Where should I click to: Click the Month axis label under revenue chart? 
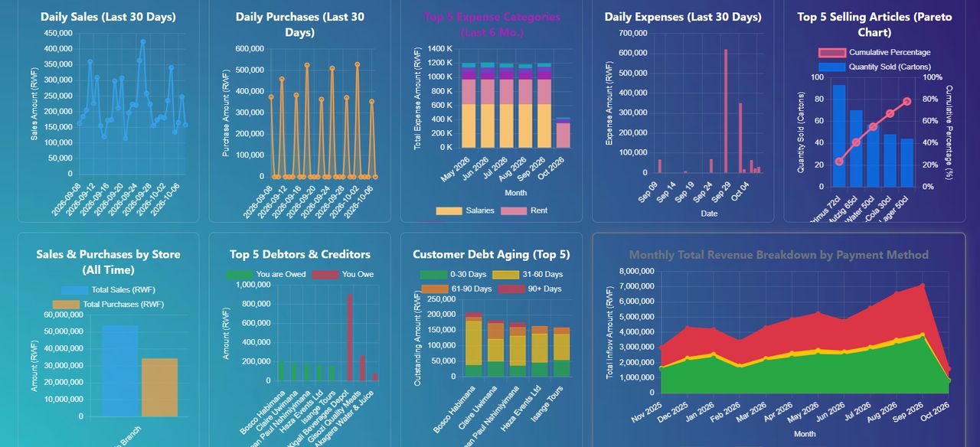pos(805,434)
